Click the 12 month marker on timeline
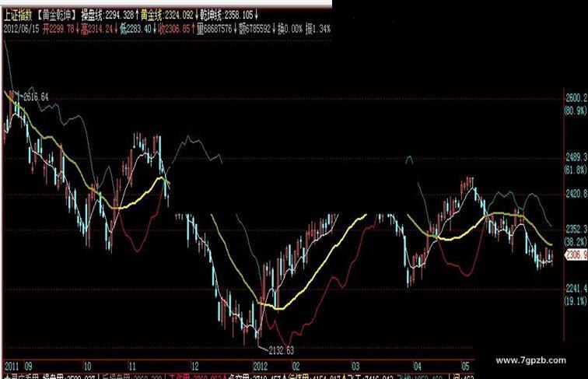This screenshot has width=588, height=379. [x=195, y=367]
